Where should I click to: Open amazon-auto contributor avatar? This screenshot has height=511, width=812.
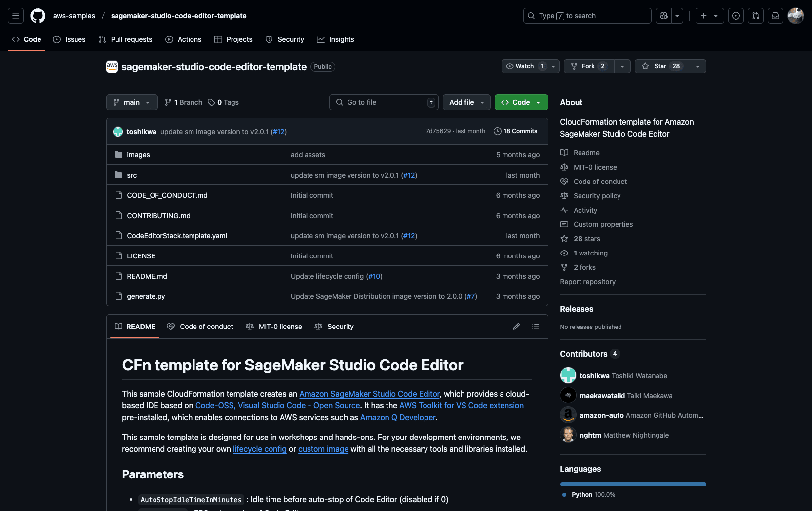click(568, 415)
